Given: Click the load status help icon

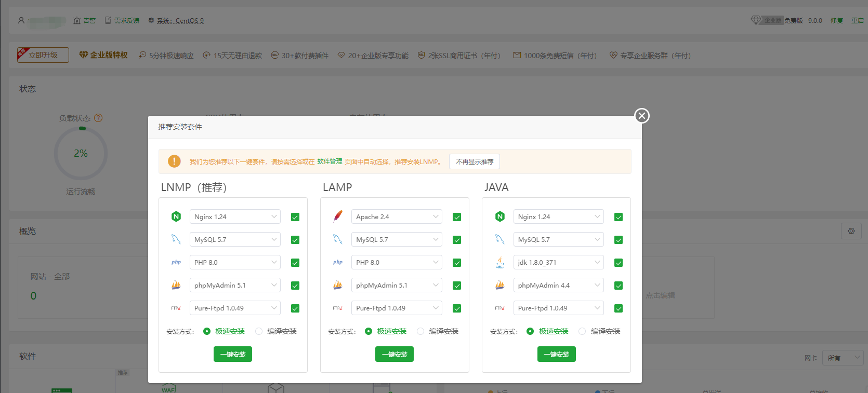Looking at the screenshot, I should coord(98,118).
